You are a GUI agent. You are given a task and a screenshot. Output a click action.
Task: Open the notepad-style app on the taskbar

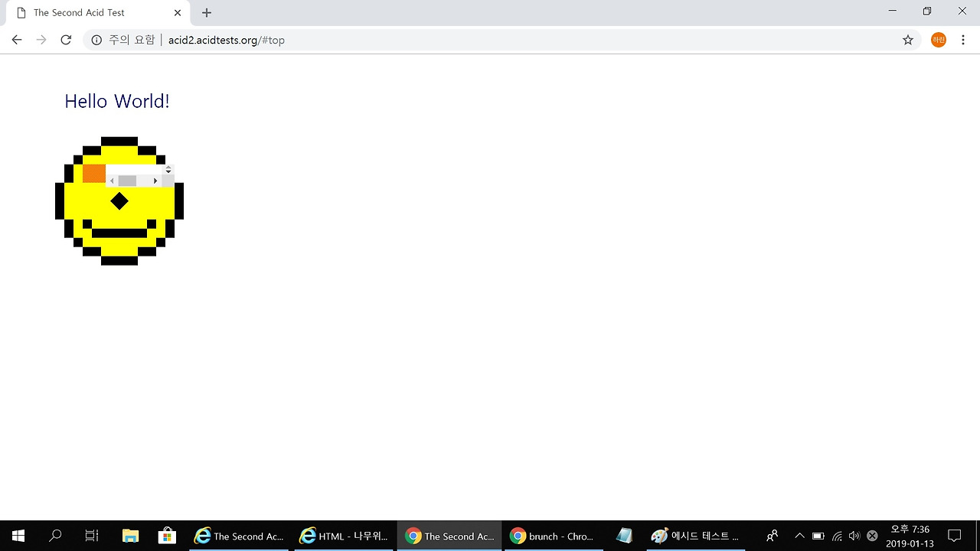(x=624, y=536)
